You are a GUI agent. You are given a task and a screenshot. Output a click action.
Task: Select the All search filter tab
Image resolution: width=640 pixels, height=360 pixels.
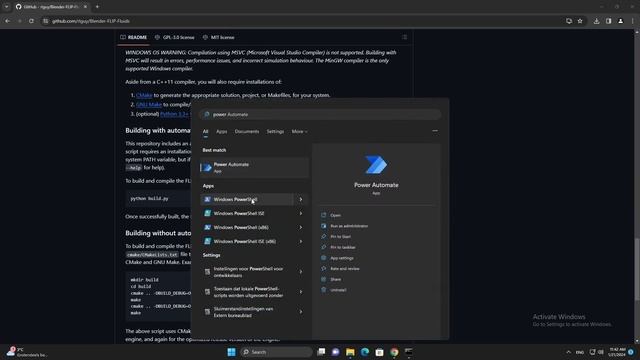tap(205, 131)
